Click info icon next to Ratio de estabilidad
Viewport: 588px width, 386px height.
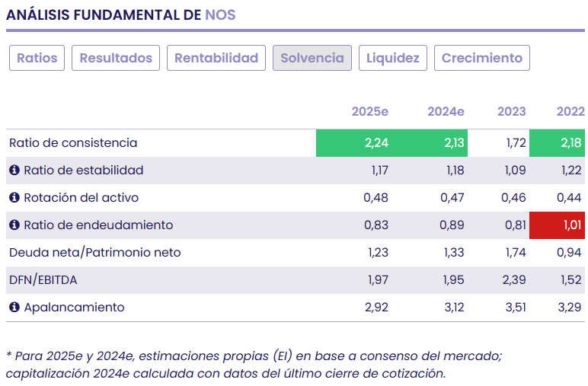tap(14, 171)
